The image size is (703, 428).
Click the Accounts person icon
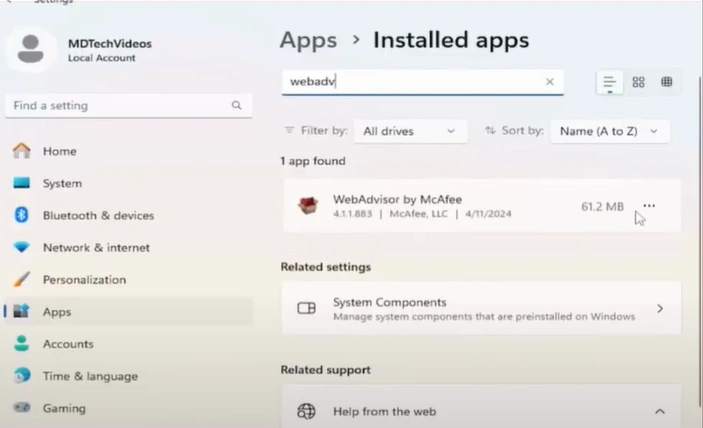tap(21, 344)
